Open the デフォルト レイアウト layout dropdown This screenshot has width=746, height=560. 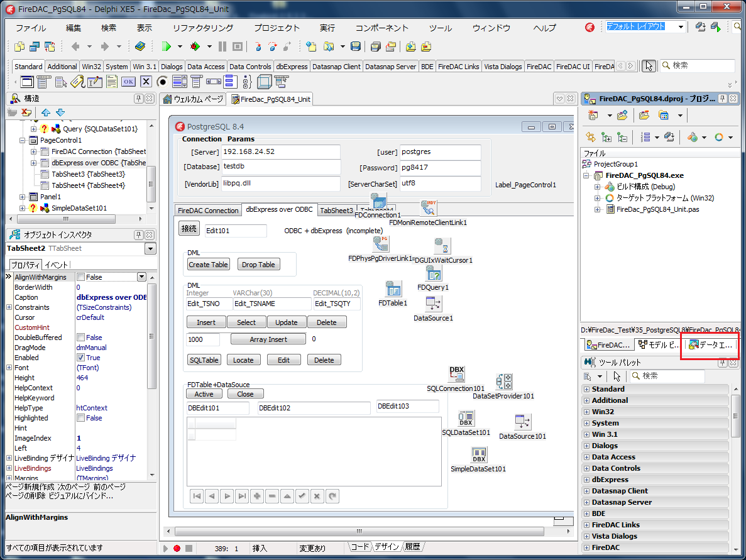tap(681, 27)
